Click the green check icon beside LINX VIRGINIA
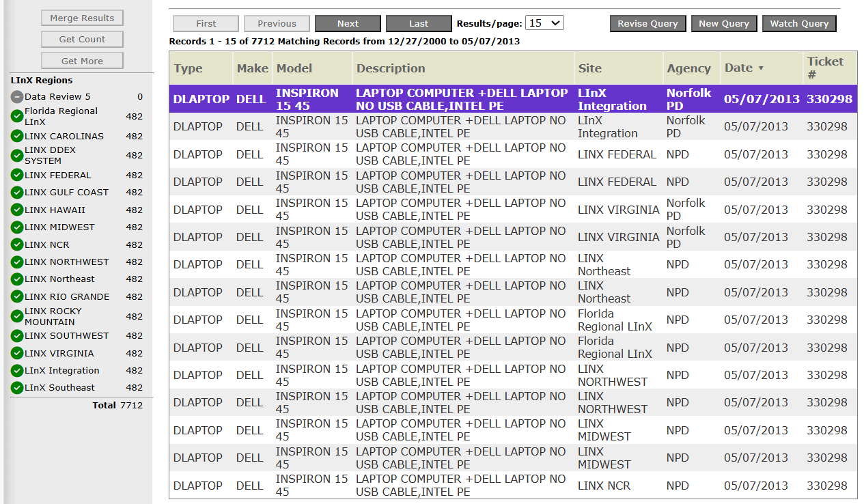 (17, 354)
